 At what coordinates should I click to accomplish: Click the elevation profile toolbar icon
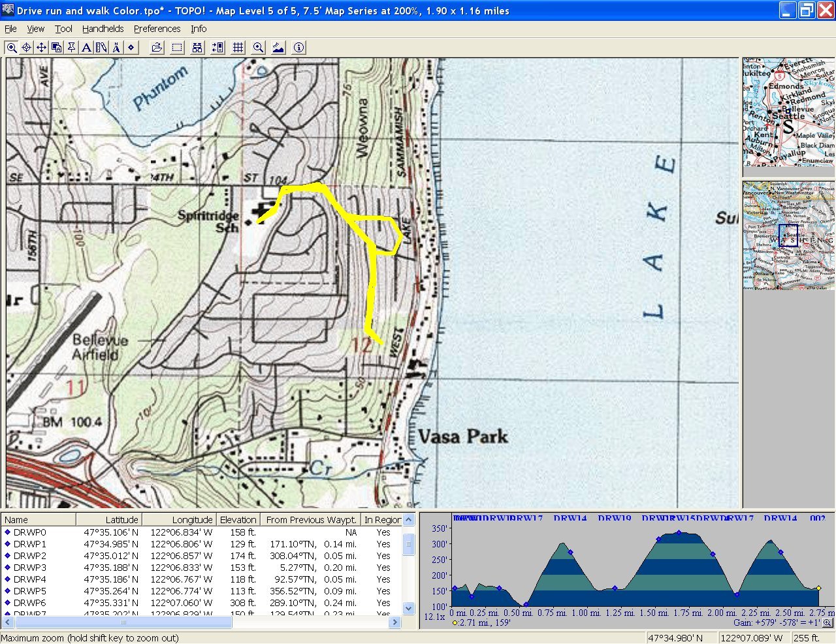[x=278, y=48]
